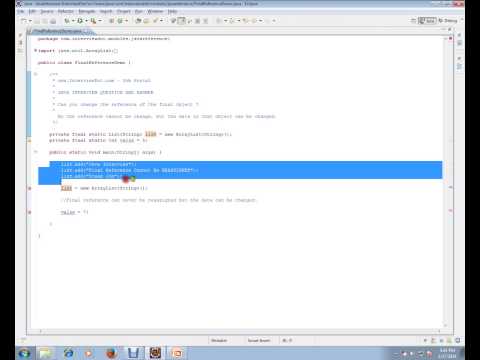This screenshot has width=480, height=360.
Task: Click the Smart Insert status entry
Action: [259, 341]
